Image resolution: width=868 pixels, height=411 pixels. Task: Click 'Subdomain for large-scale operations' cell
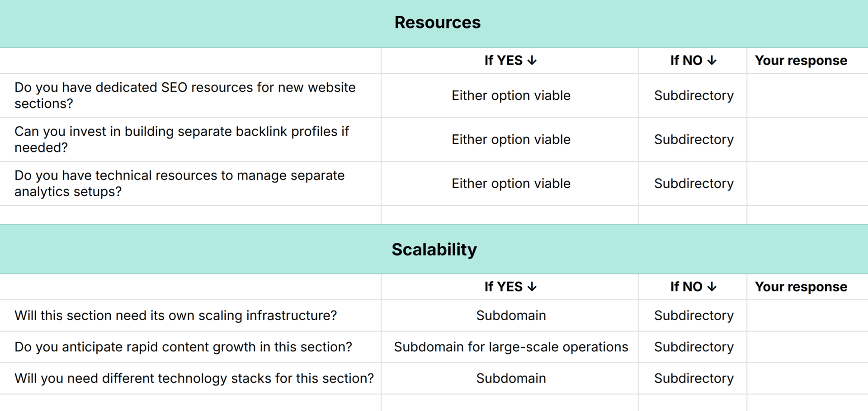[x=511, y=347]
